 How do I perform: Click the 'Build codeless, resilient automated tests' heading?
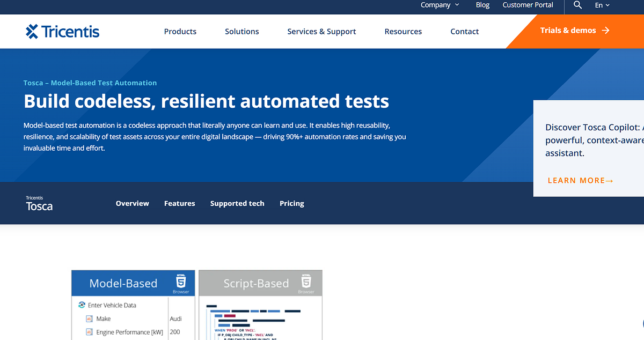(x=206, y=101)
